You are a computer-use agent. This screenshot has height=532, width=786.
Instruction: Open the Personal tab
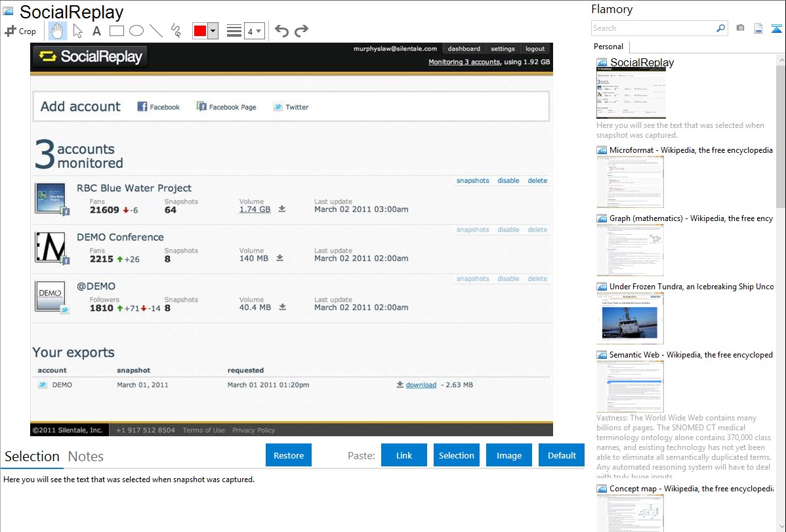(x=608, y=47)
